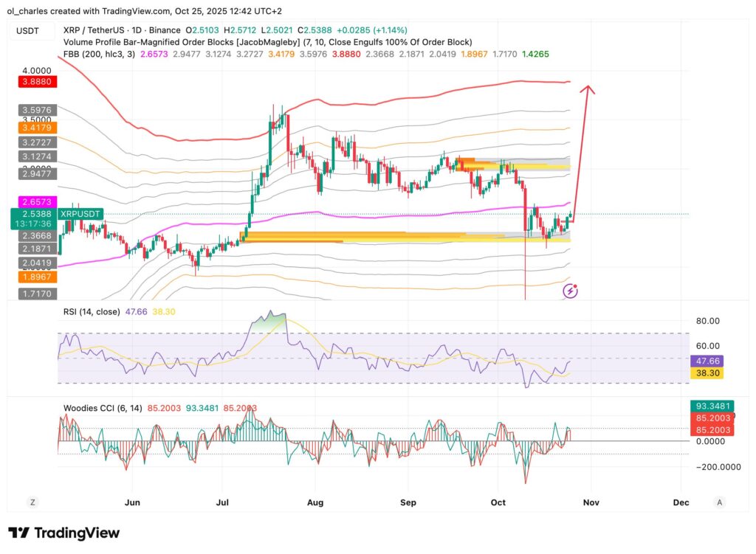Click the Oct label on the time axis
Image resolution: width=756 pixels, height=554 pixels.
(498, 502)
